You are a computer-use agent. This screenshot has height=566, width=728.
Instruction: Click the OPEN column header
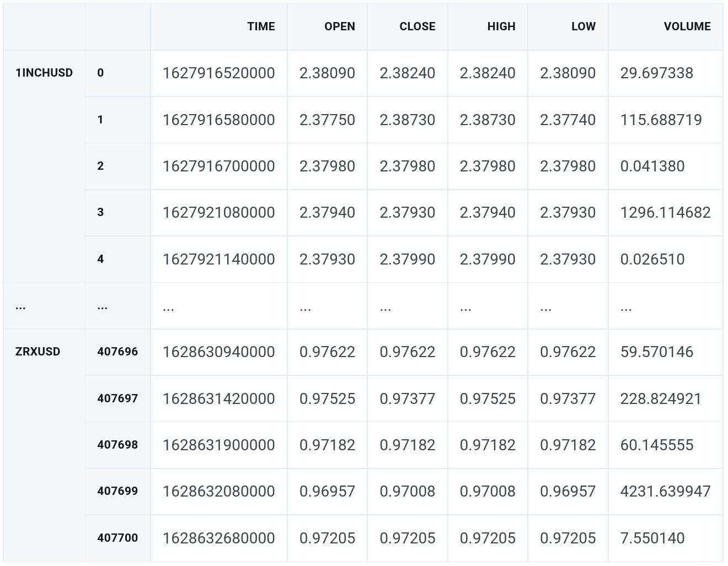pos(340,26)
